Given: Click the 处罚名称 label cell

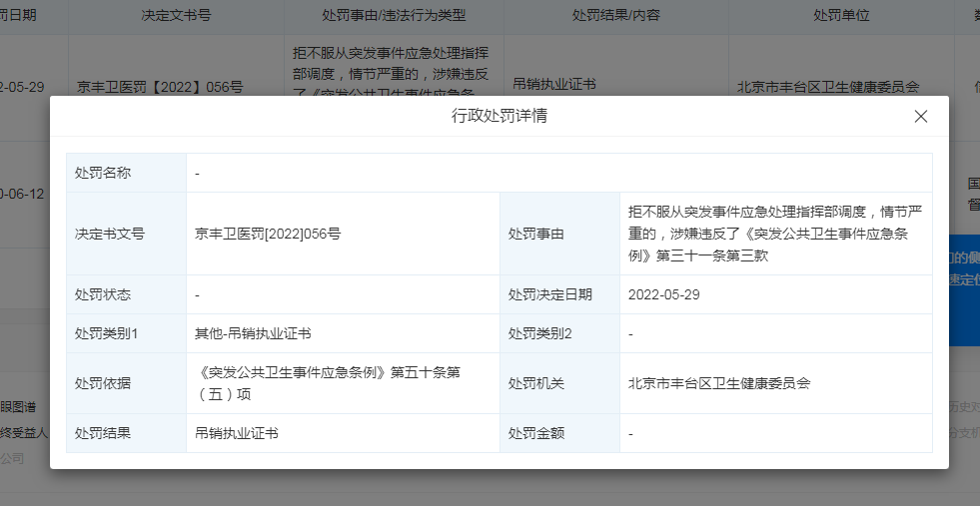Looking at the screenshot, I should pyautogui.click(x=103, y=173).
